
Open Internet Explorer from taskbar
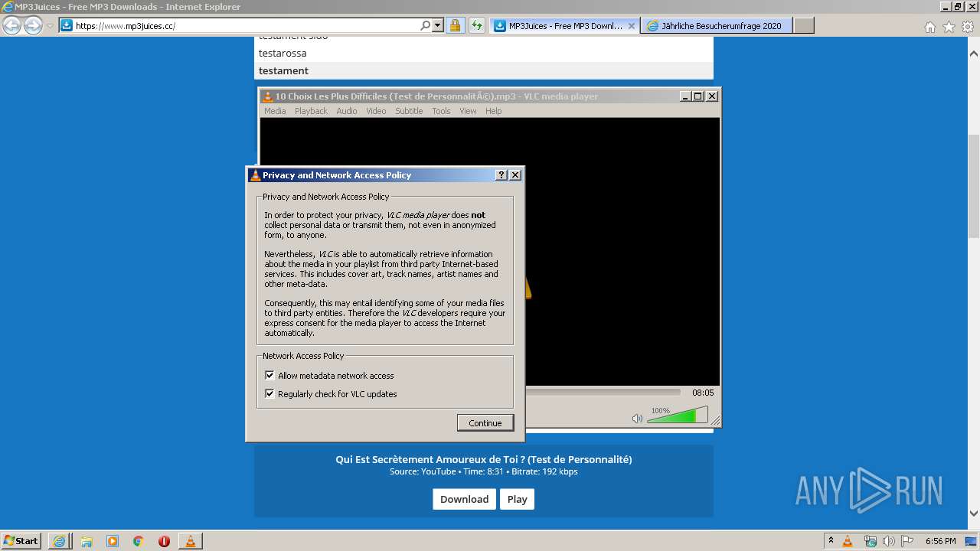click(x=60, y=541)
